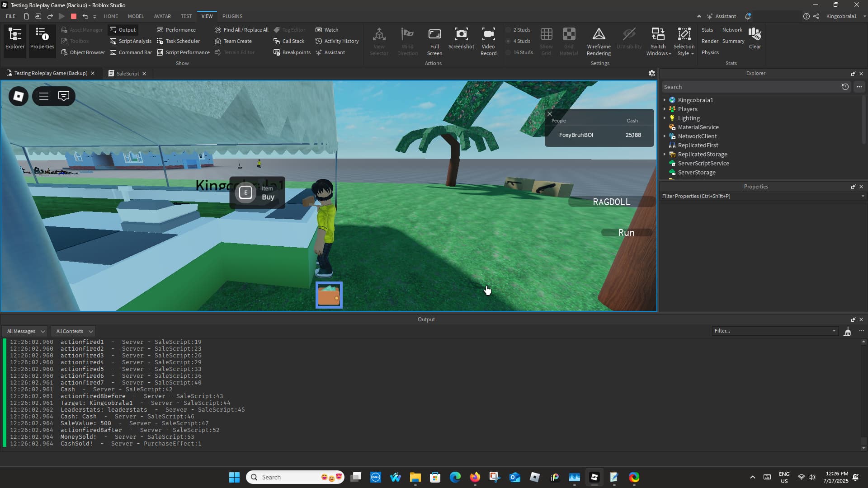The height and width of the screenshot is (488, 868).
Task: Open the All Messages dropdown in Output
Action: 25,331
